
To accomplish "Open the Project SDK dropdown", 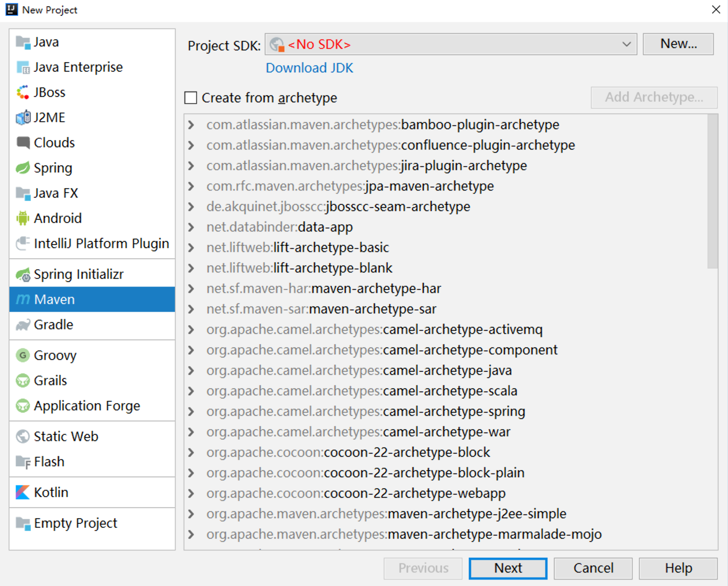I will (626, 44).
